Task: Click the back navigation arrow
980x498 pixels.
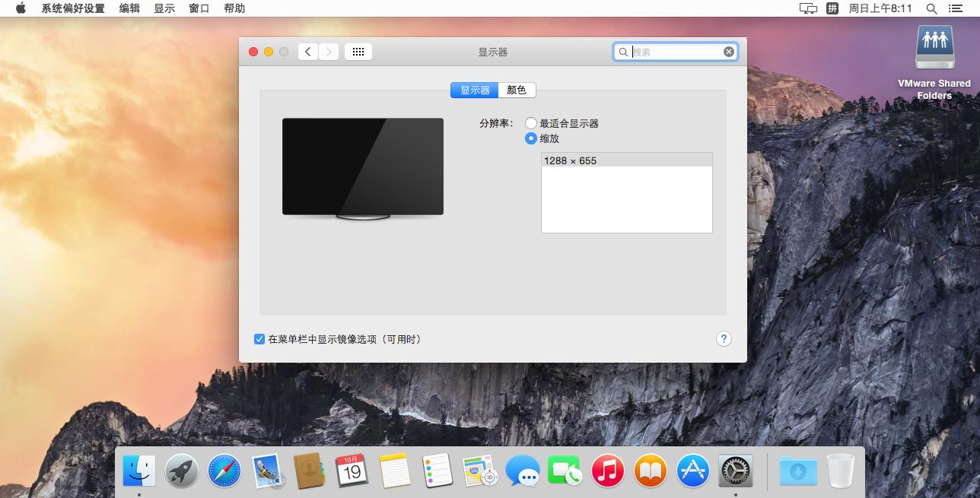Action: tap(307, 51)
